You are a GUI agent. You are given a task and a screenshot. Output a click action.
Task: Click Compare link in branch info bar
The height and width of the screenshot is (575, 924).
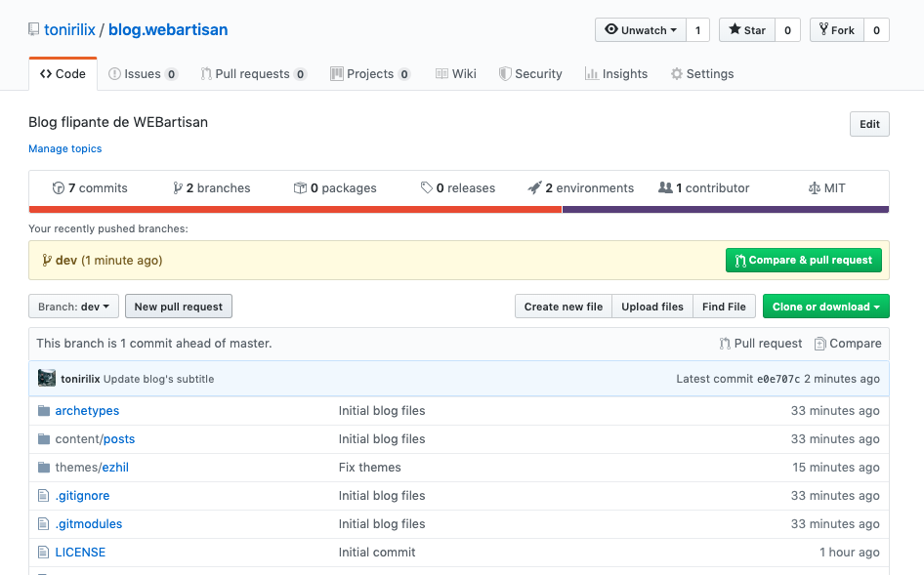pyautogui.click(x=848, y=344)
